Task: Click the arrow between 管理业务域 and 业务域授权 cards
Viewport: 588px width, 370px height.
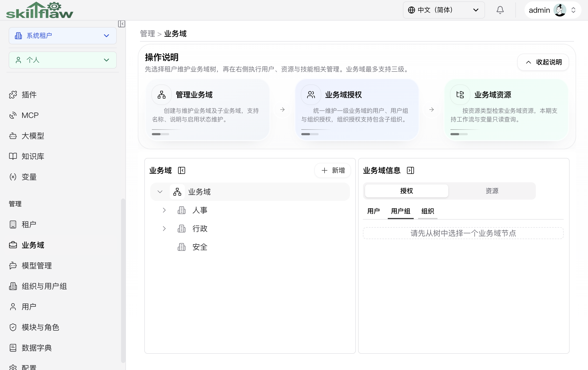Action: pyautogui.click(x=282, y=110)
